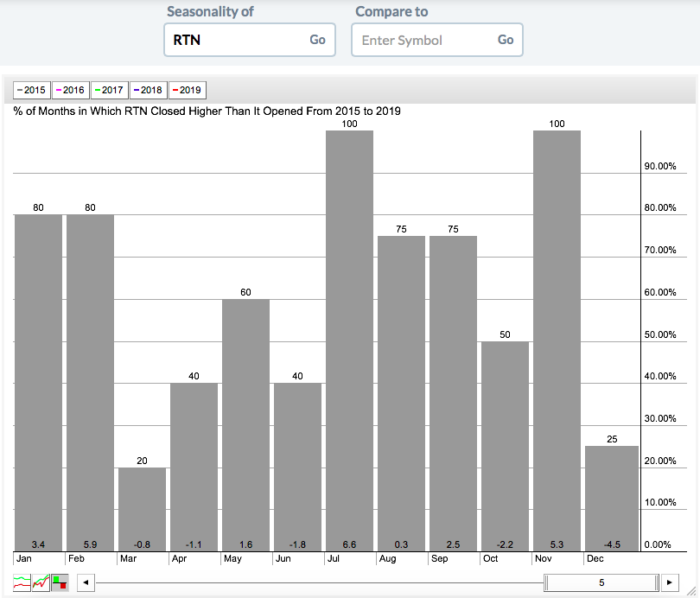
Task: Focus the Seasonality of symbol field
Action: pyautogui.click(x=233, y=40)
